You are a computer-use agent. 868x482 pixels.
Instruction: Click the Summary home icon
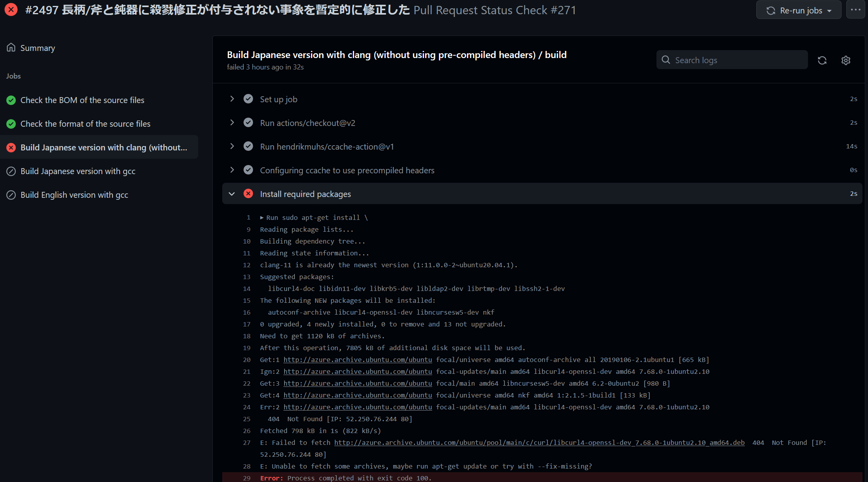(x=11, y=48)
